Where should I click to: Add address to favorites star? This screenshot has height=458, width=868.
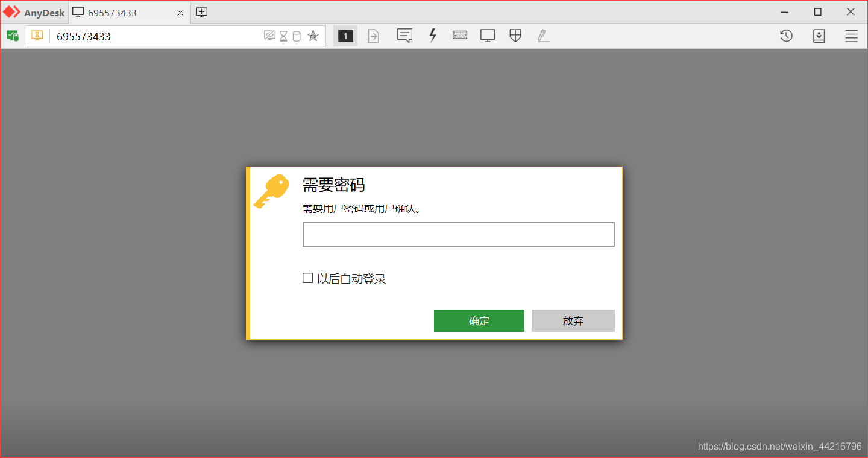click(x=313, y=36)
